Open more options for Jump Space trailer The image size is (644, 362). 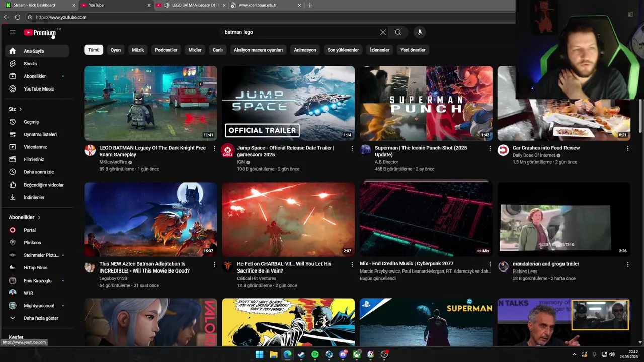coord(352,148)
